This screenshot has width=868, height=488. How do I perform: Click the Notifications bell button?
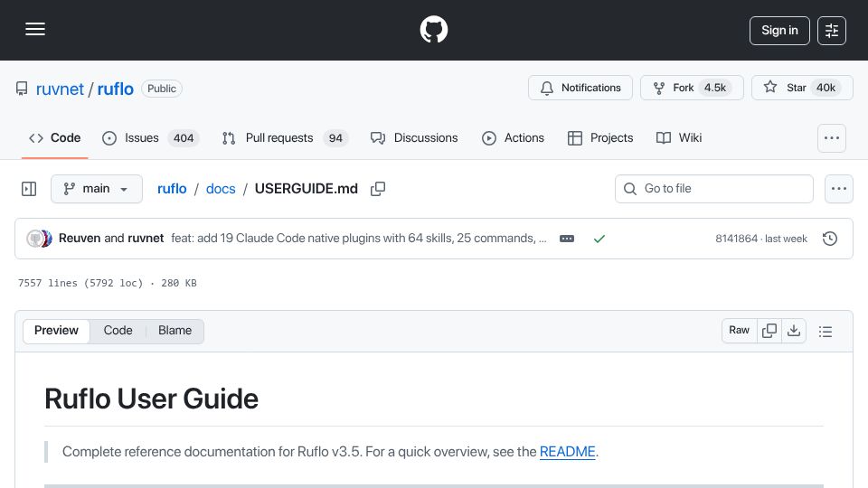[x=580, y=88]
